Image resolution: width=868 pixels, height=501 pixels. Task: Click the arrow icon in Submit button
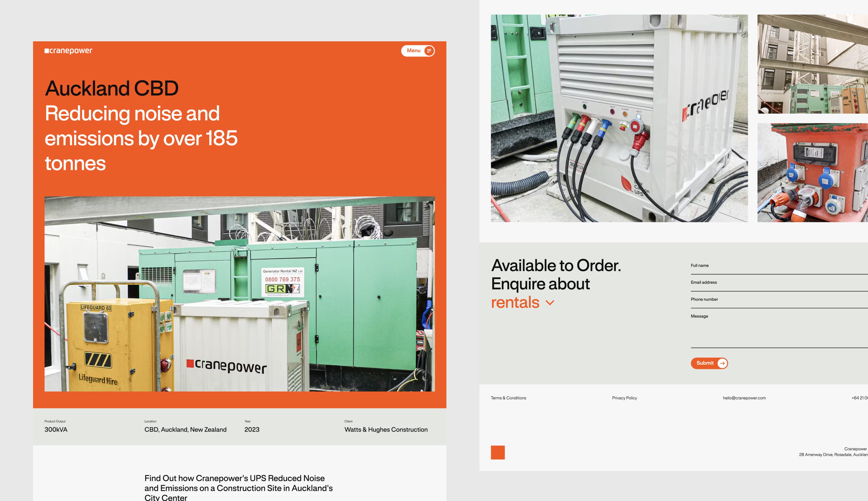pos(722,363)
